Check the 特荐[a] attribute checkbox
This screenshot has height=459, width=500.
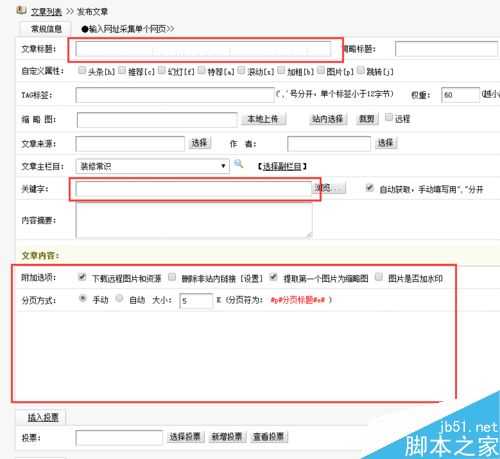pyautogui.click(x=201, y=70)
